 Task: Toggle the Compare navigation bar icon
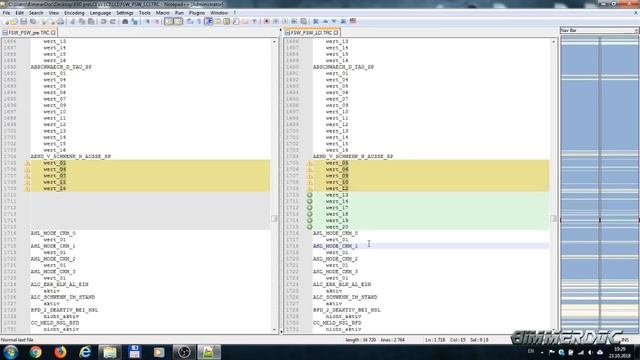[353, 21]
